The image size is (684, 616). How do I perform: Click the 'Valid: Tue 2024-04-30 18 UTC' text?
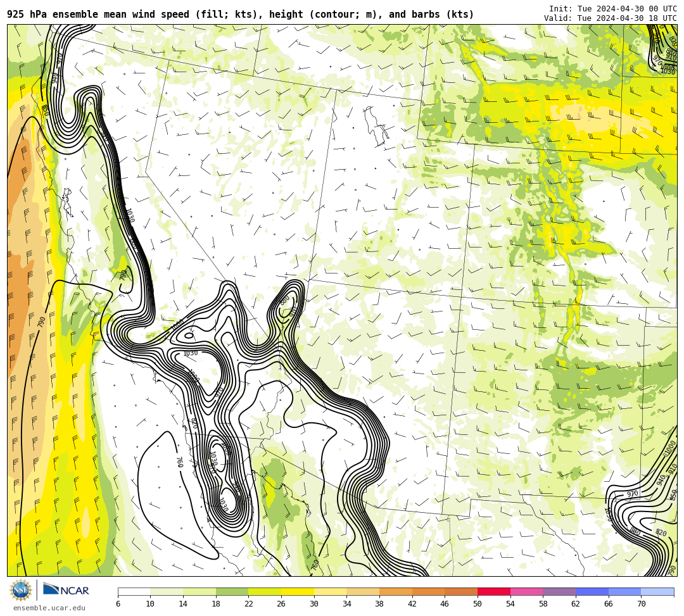click(611, 18)
